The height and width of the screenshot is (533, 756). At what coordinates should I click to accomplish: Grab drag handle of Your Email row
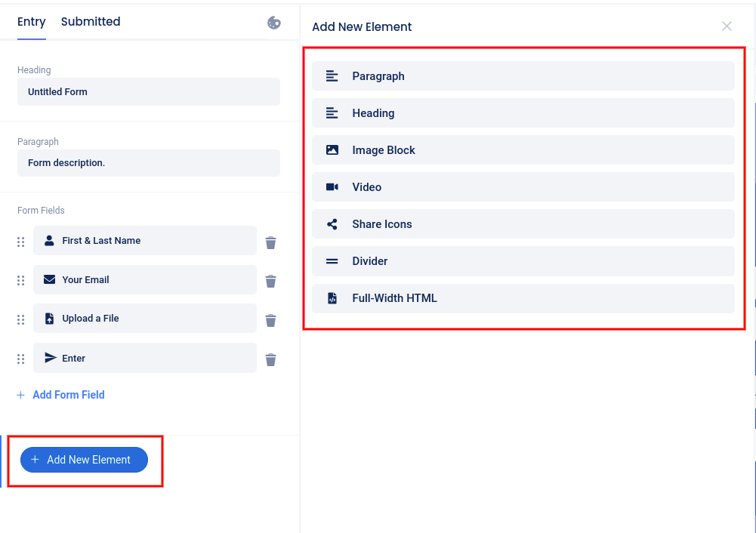pyautogui.click(x=20, y=281)
